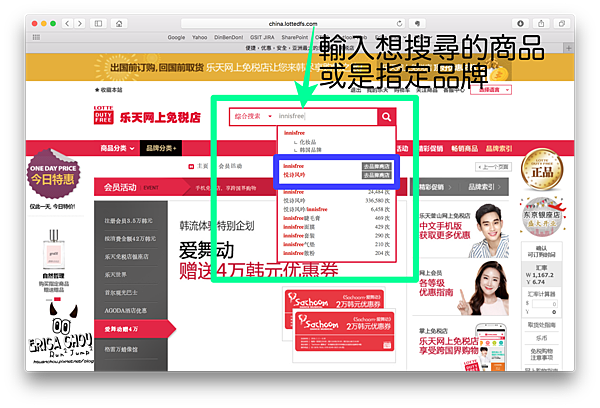Open the favorites grid icon
The image size is (600, 408).
[x=36, y=37]
